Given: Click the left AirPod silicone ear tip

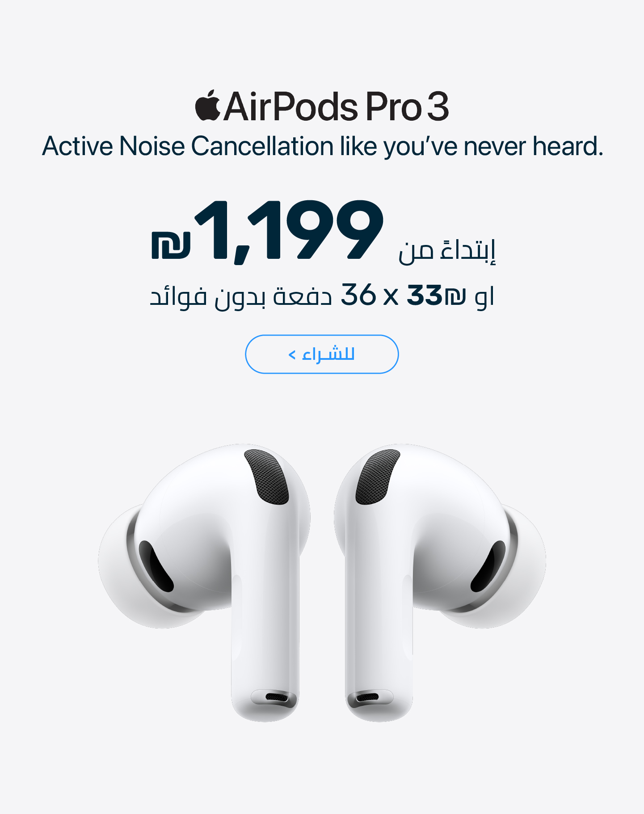Looking at the screenshot, I should tap(130, 568).
